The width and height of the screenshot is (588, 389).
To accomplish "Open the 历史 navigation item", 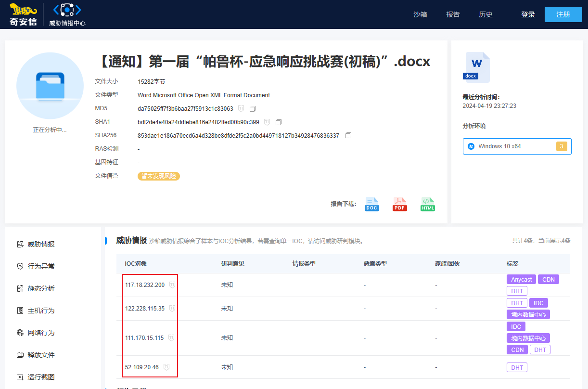I will [x=486, y=14].
